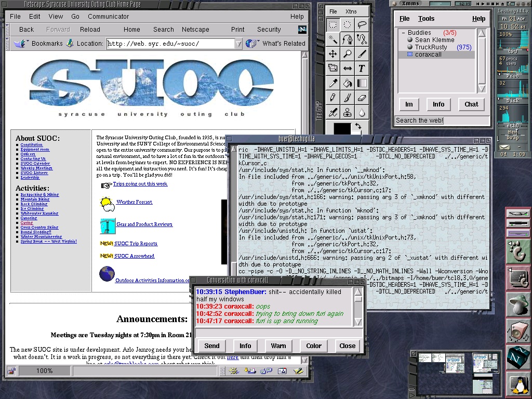
Task: Open the Bookmarks dropdown in Netscape
Action: (x=38, y=44)
